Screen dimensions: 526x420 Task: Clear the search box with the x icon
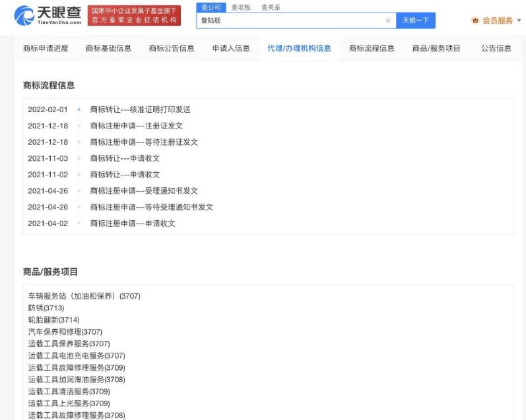(x=388, y=20)
